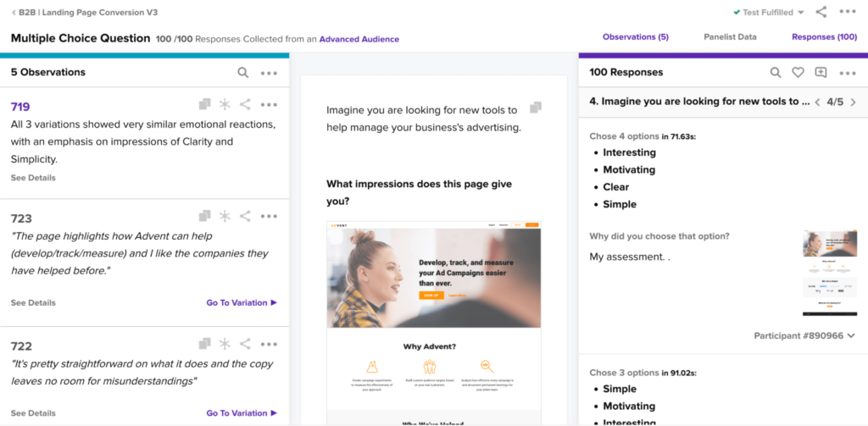Open the Test Fulfilled status dropdown
This screenshot has width=868, height=426.
pos(770,12)
